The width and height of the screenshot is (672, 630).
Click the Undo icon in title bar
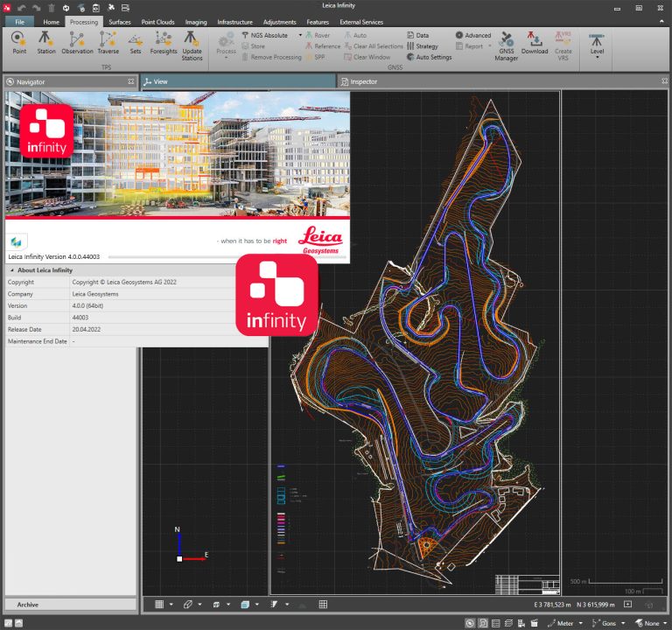point(22,8)
